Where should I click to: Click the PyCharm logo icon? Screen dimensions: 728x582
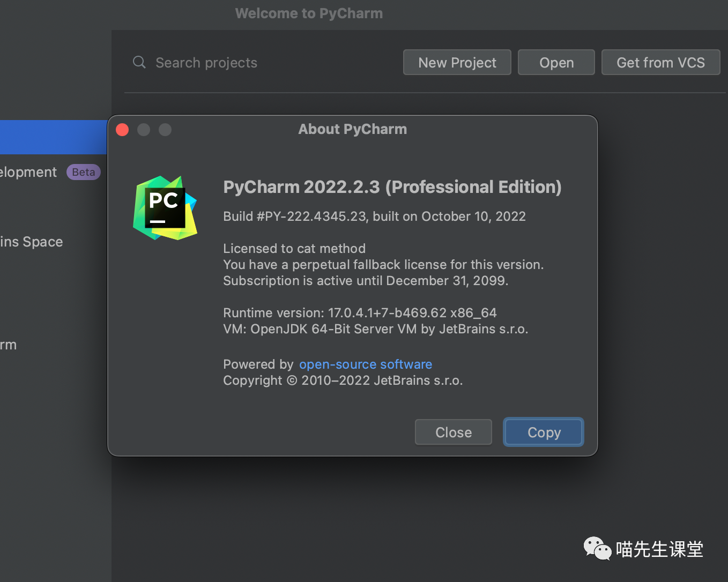[165, 208]
